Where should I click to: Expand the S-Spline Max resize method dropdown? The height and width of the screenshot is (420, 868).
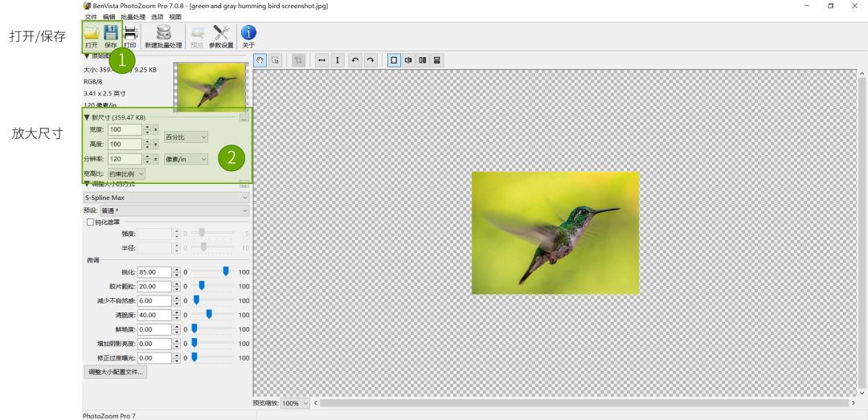(166, 198)
